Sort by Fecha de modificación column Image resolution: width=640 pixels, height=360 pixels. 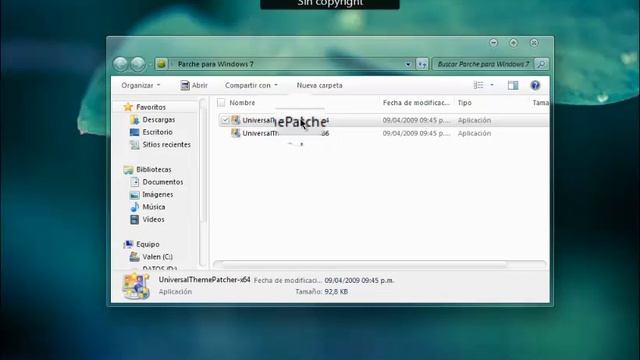point(416,103)
